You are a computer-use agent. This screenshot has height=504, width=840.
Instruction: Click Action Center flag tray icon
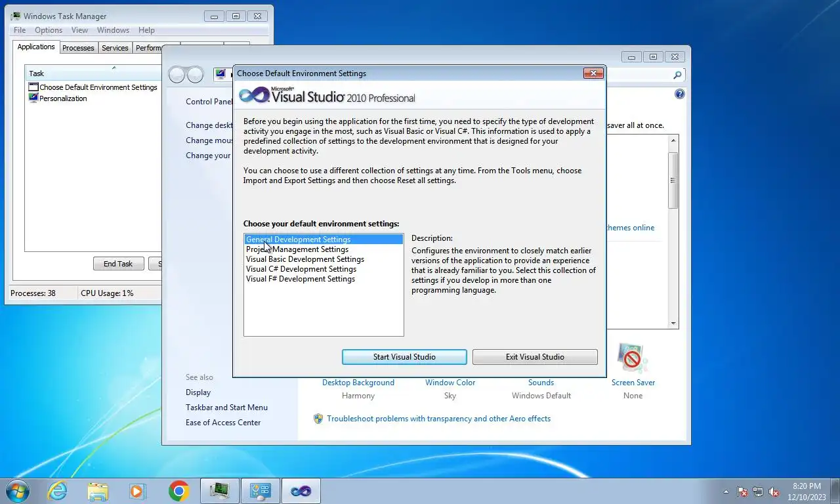point(742,492)
